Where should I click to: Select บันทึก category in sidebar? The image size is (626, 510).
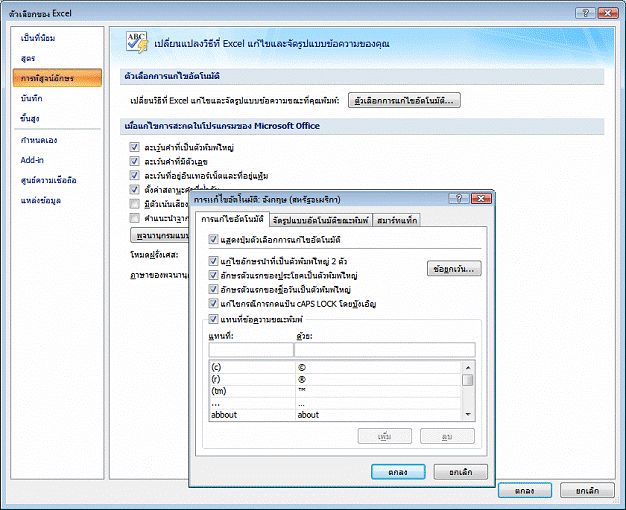(x=31, y=98)
